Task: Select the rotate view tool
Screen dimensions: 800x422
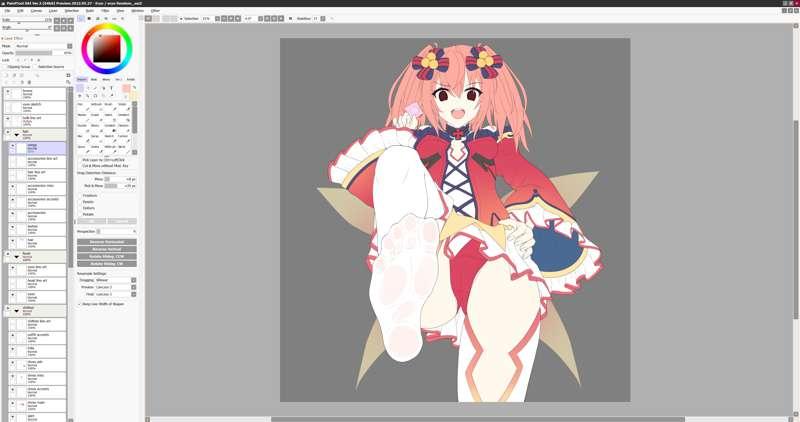Action: 95,96
